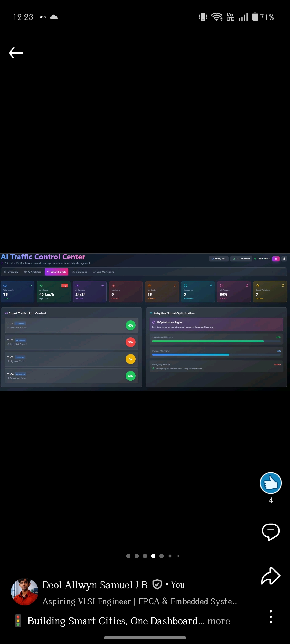Click the red 'High' badge on Avg Speed

[65, 286]
